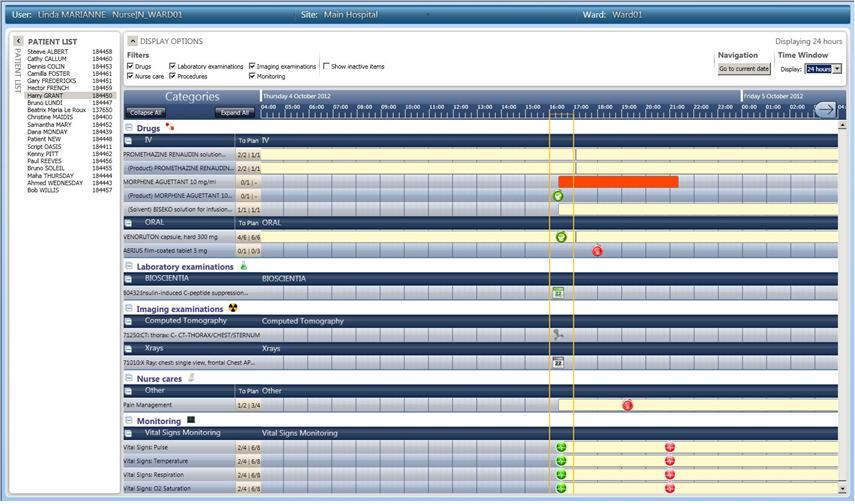The height and width of the screenshot is (504, 855).
Task: Select patient Bruno LUNDI from the list
Action: tap(42, 103)
